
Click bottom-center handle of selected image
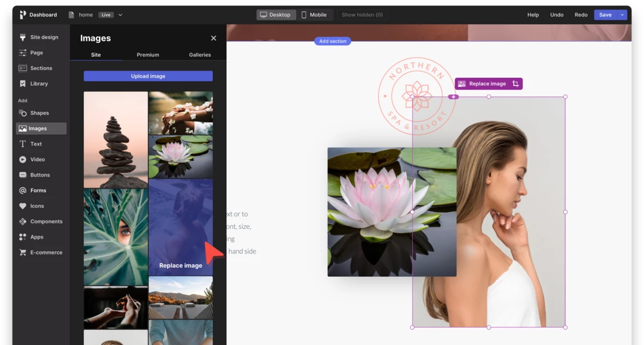point(489,328)
